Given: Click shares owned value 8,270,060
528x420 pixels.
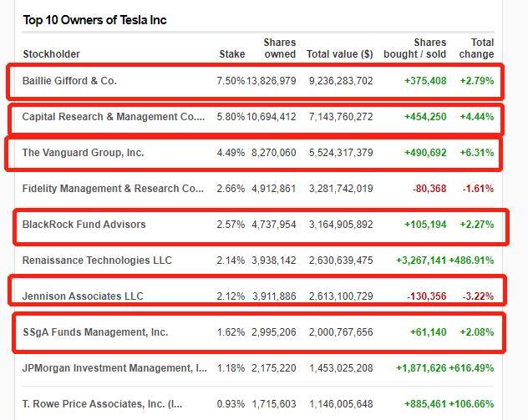Looking at the screenshot, I should [274, 153].
